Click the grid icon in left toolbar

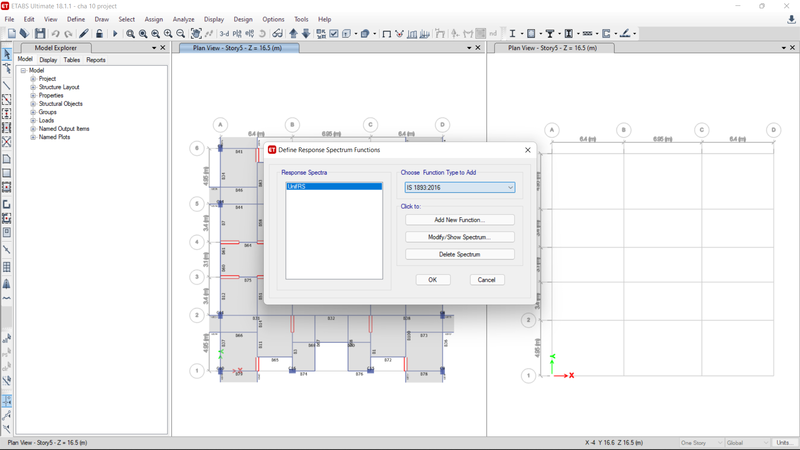tap(7, 267)
